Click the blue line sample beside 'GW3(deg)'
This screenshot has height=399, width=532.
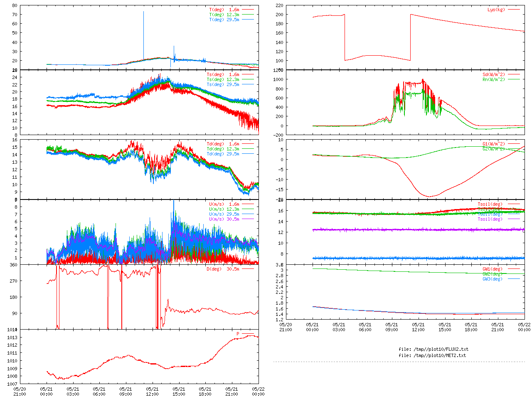tap(514, 279)
